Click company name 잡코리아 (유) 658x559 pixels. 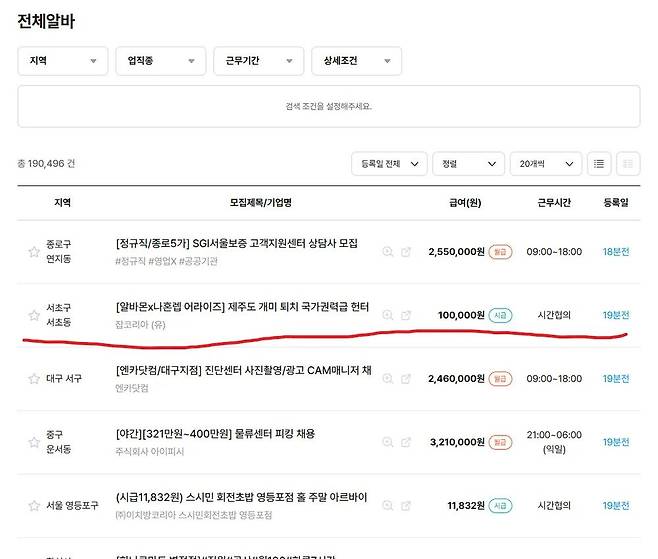140,325
